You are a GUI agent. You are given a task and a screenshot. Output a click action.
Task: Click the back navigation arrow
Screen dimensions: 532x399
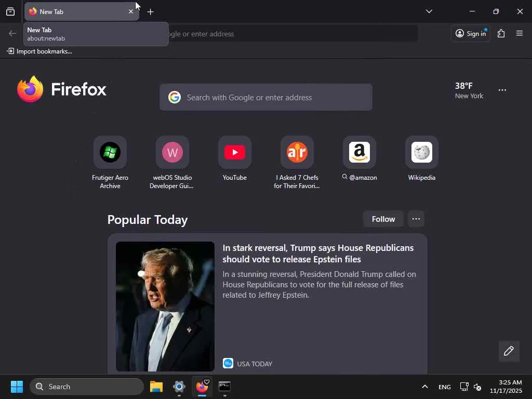click(x=12, y=33)
